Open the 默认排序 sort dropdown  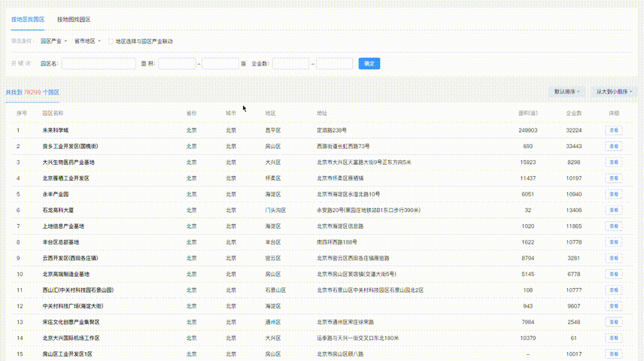click(568, 92)
